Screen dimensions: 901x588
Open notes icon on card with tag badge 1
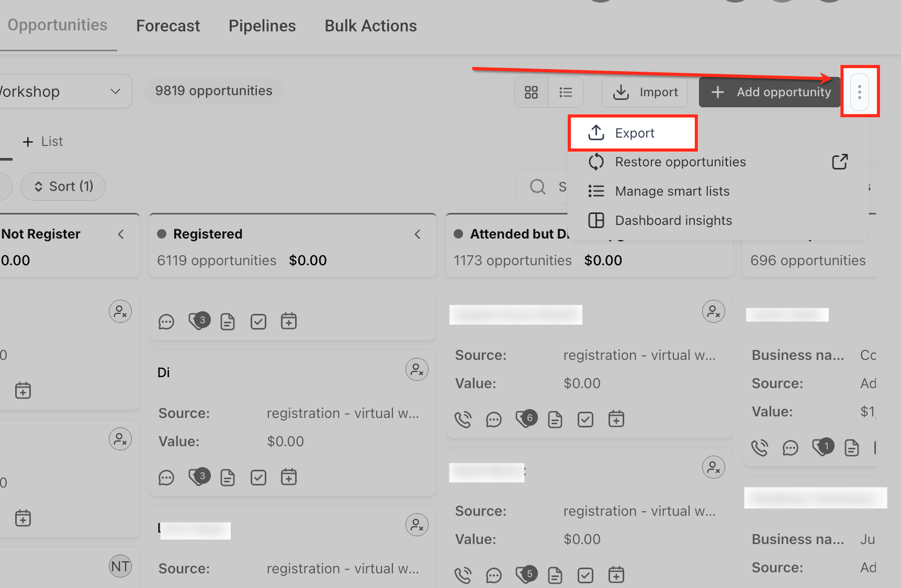(852, 448)
